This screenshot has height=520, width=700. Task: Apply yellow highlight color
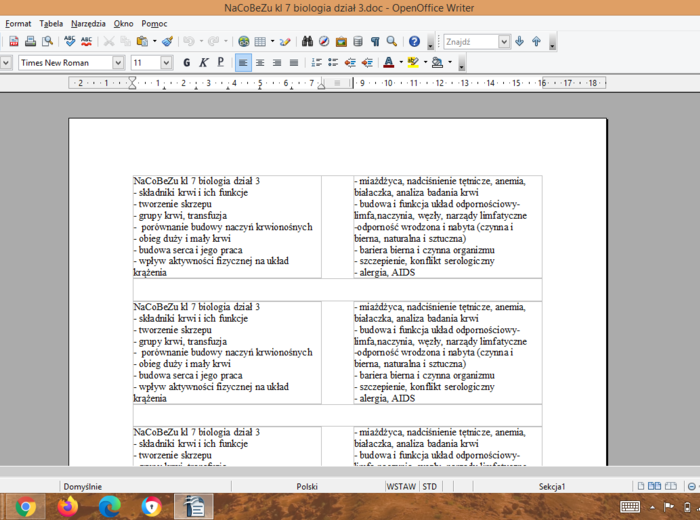point(413,62)
